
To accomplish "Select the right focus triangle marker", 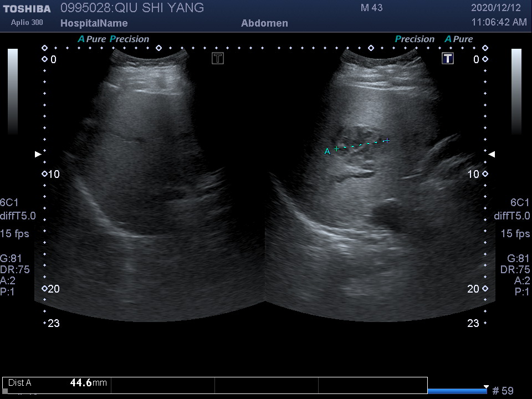I will coord(492,155).
